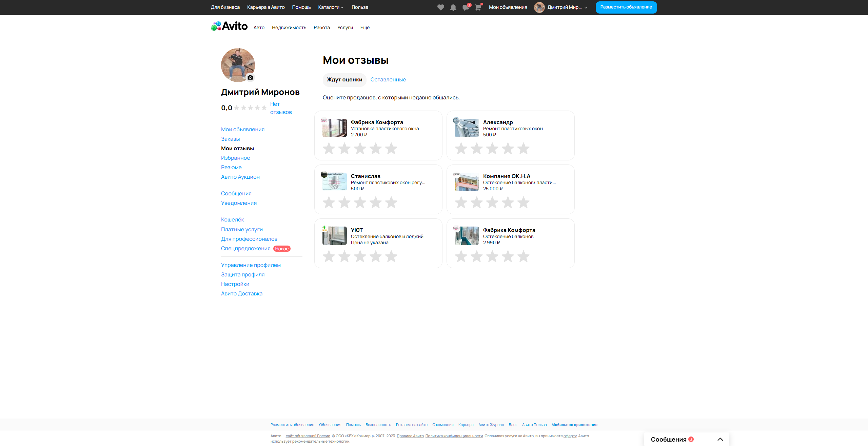868x446 pixels.
Task: Open shopping cart icon
Action: [x=478, y=7]
